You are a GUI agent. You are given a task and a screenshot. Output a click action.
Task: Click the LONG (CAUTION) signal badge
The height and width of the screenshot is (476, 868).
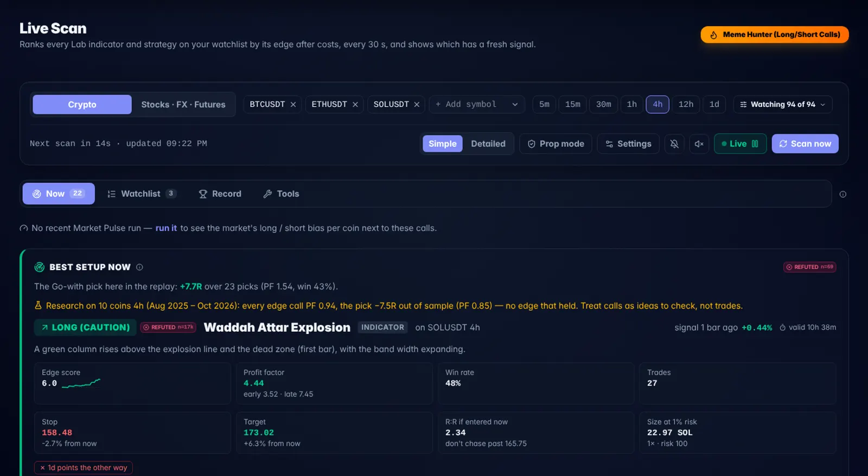85,327
